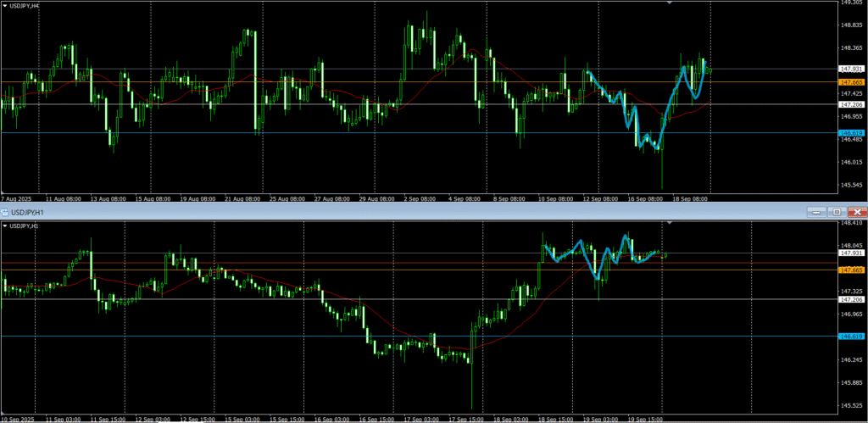
Task: Click the chart shift triangle on H4 chart
Action: 670,3
